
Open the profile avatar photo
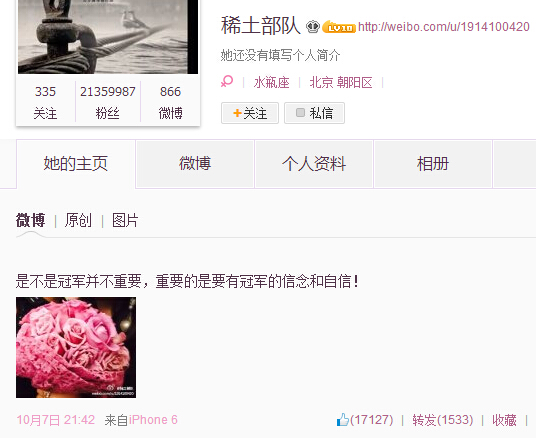(108, 37)
